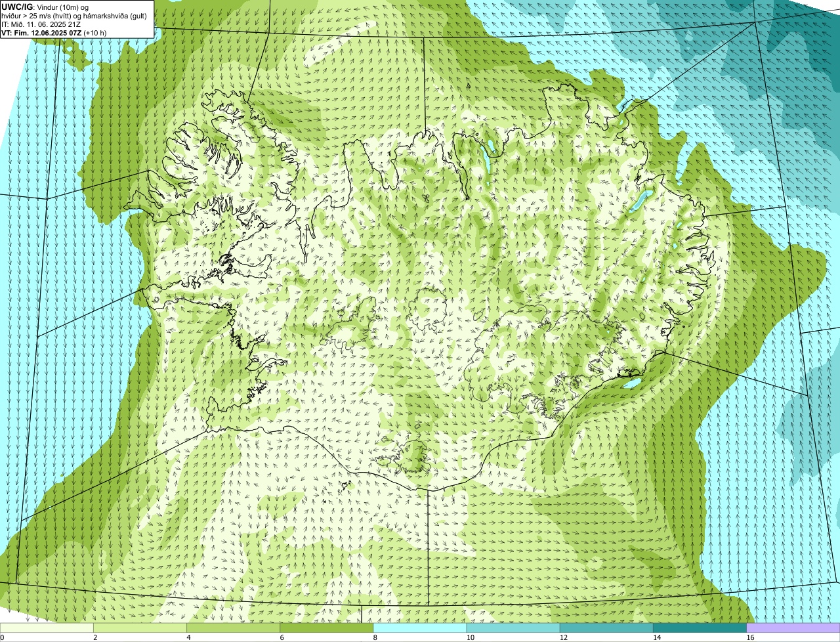Click the legend scale label "8"
Image resolution: width=840 pixels, height=642 pixels.
coord(375,637)
